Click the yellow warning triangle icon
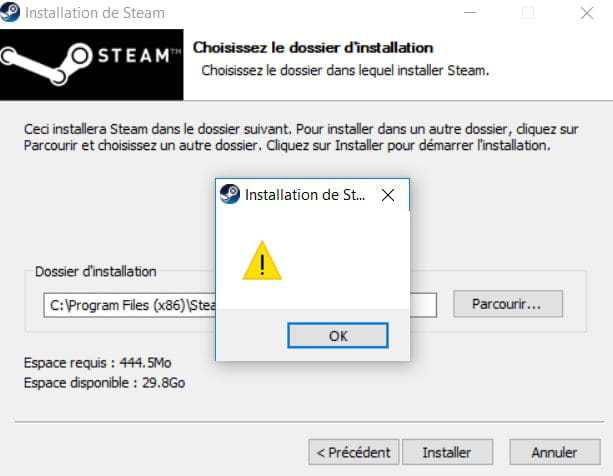 262,261
